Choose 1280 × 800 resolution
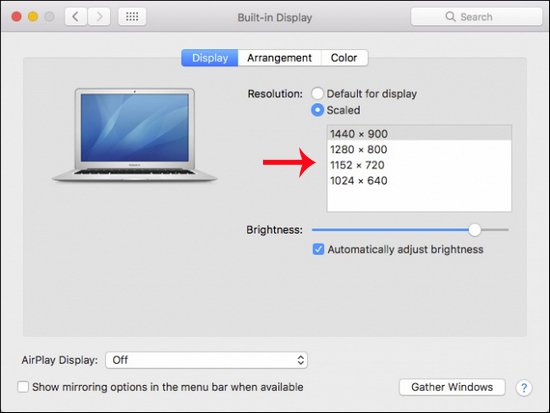 [419, 149]
